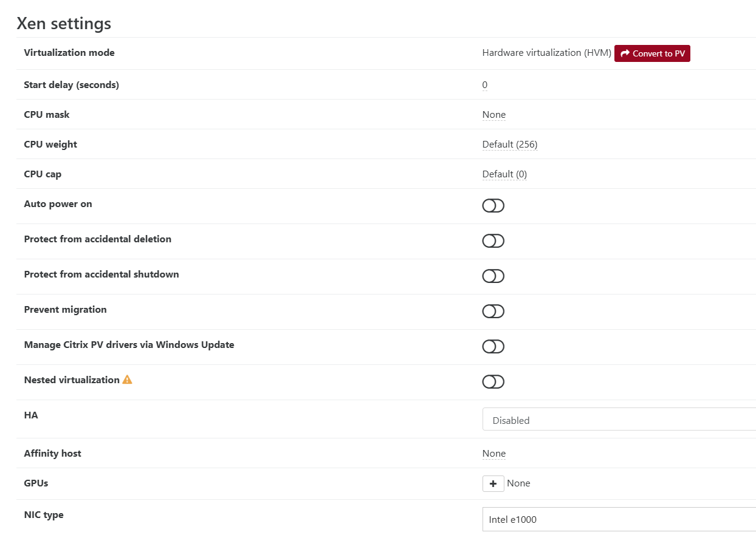Click the arrow icon inside Convert to PV
The height and width of the screenshot is (535, 756).
(x=625, y=53)
